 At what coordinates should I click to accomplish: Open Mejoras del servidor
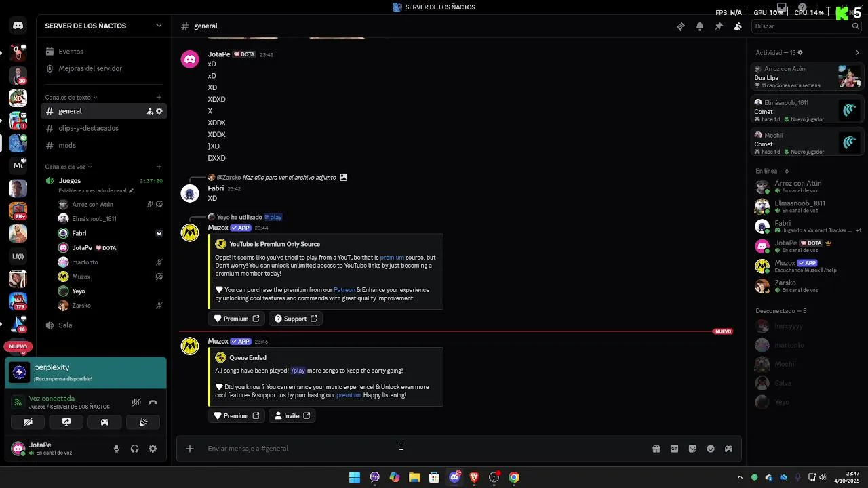[x=104, y=68]
